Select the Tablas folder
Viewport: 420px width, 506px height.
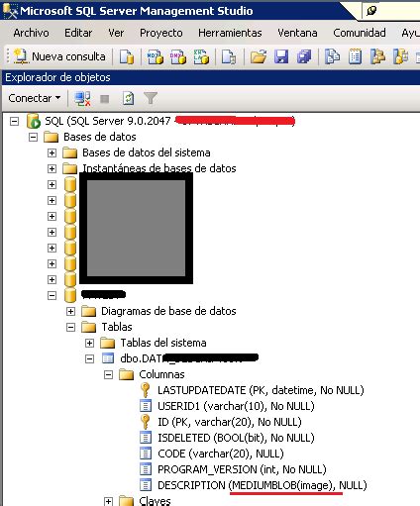pos(117,327)
